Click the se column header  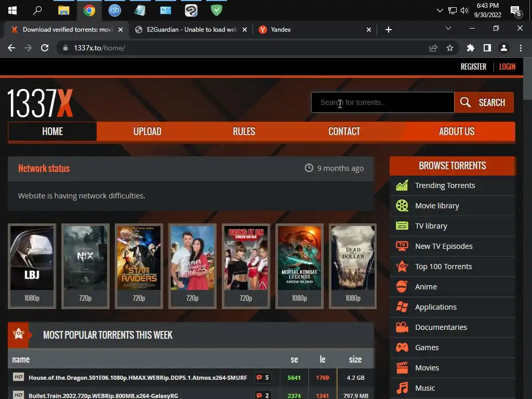294,360
